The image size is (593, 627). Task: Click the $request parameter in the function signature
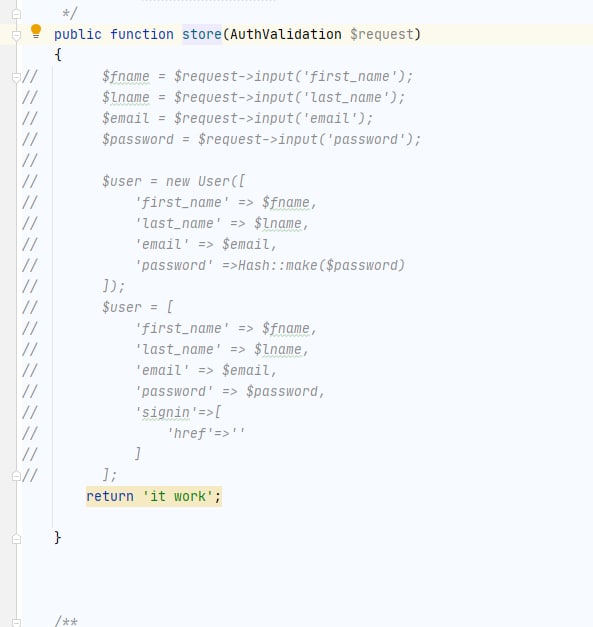tap(381, 34)
